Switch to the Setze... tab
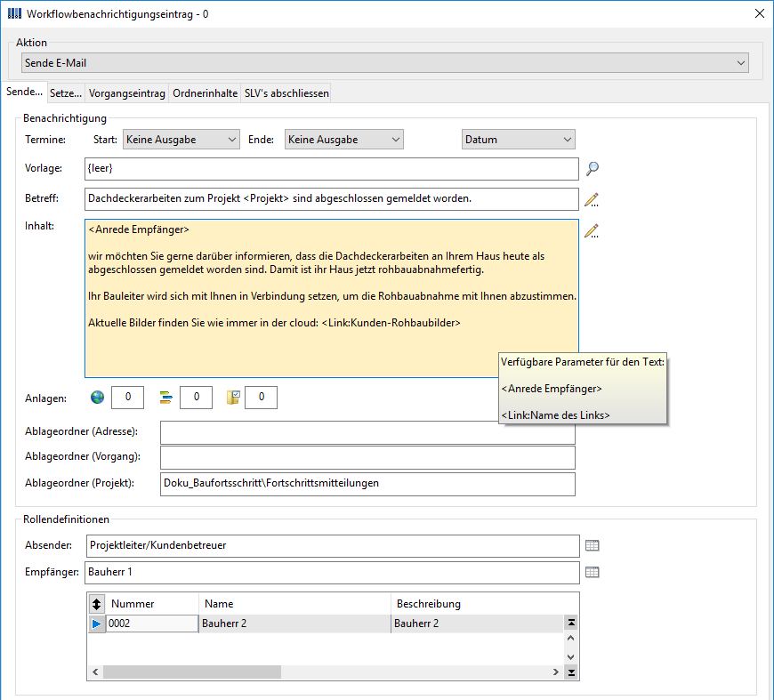 tap(66, 93)
